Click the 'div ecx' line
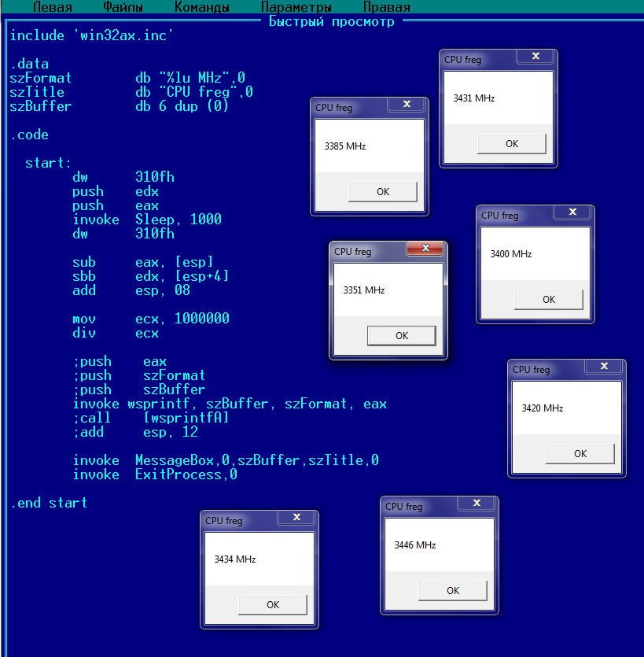 pos(116,333)
